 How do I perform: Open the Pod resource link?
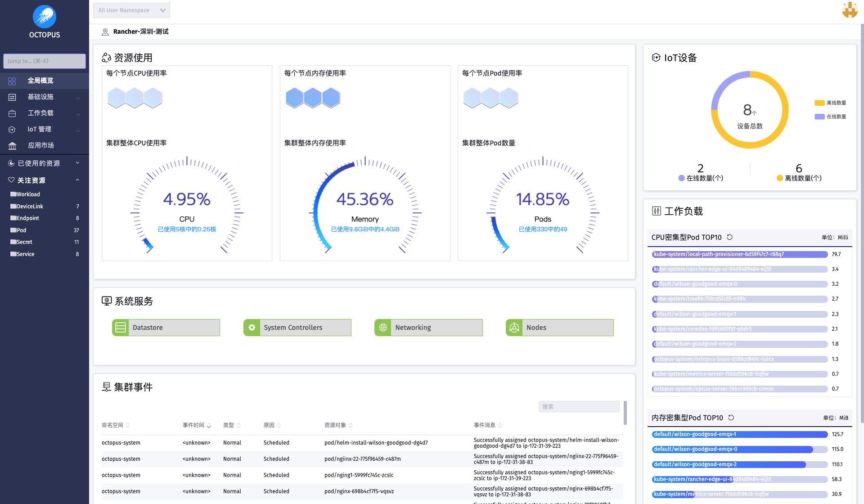(x=21, y=230)
